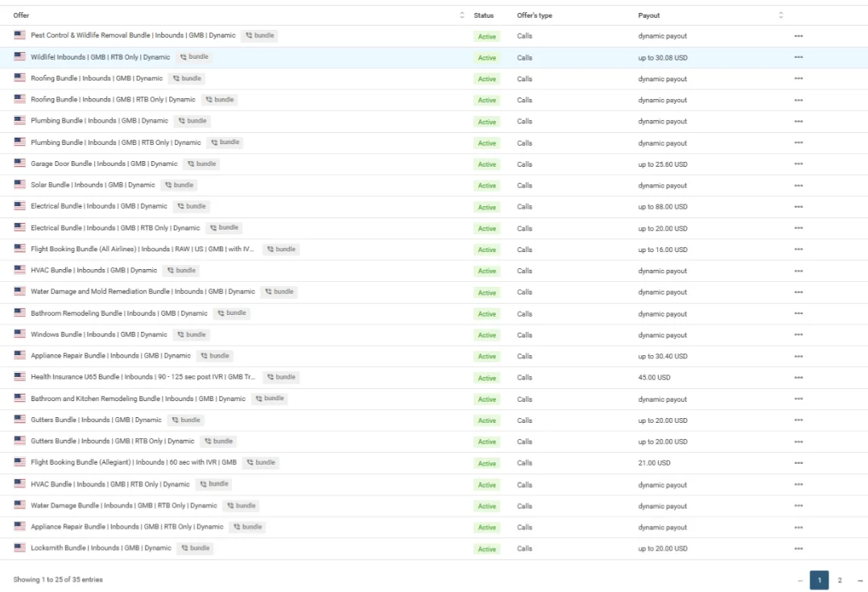Click payout 'up to 16.00 USD'
868x592 pixels.
[x=663, y=250]
